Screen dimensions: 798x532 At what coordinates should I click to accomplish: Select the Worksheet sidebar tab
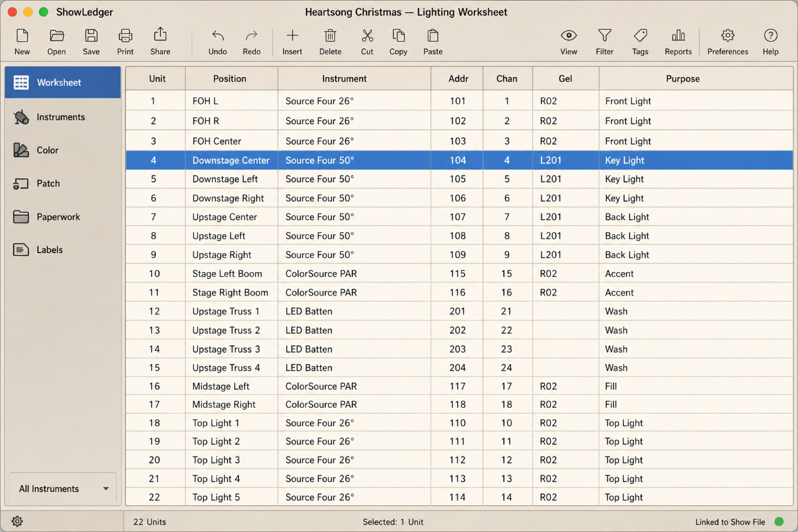pyautogui.click(x=63, y=82)
